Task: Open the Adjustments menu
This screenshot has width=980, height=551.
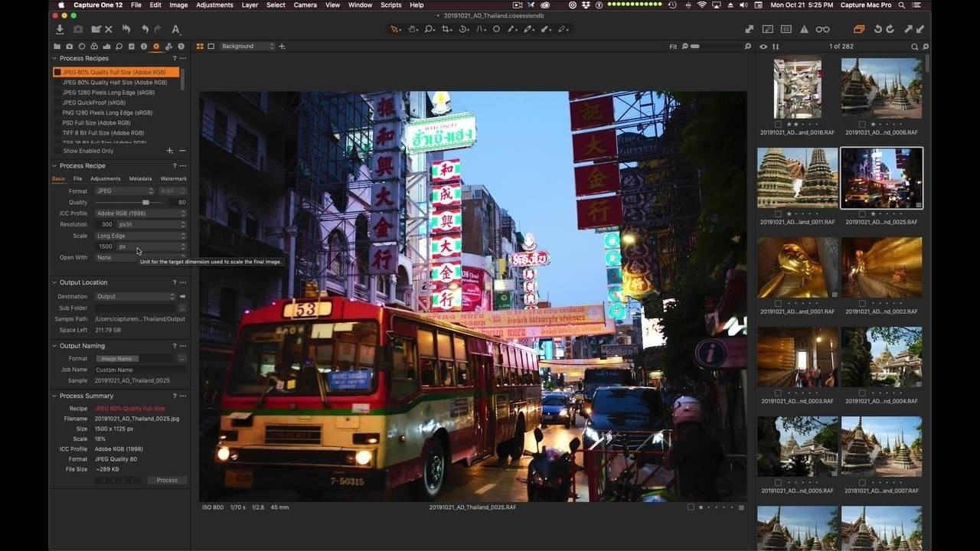Action: pyautogui.click(x=214, y=5)
